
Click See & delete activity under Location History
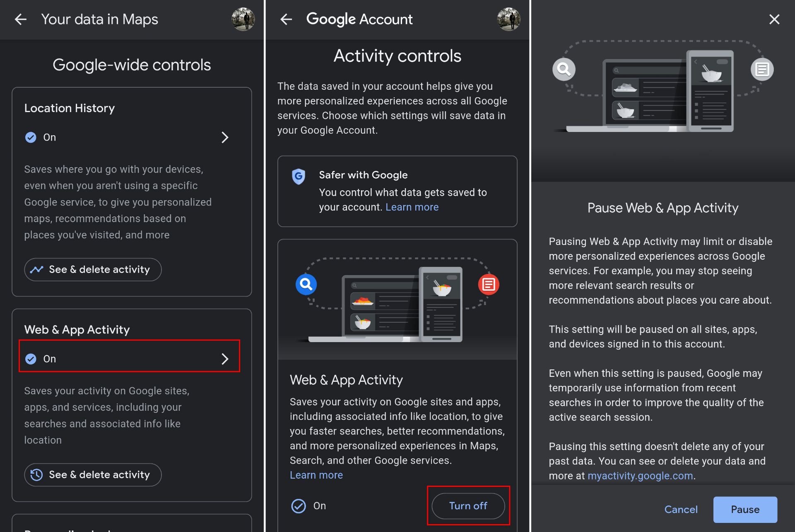[93, 270]
